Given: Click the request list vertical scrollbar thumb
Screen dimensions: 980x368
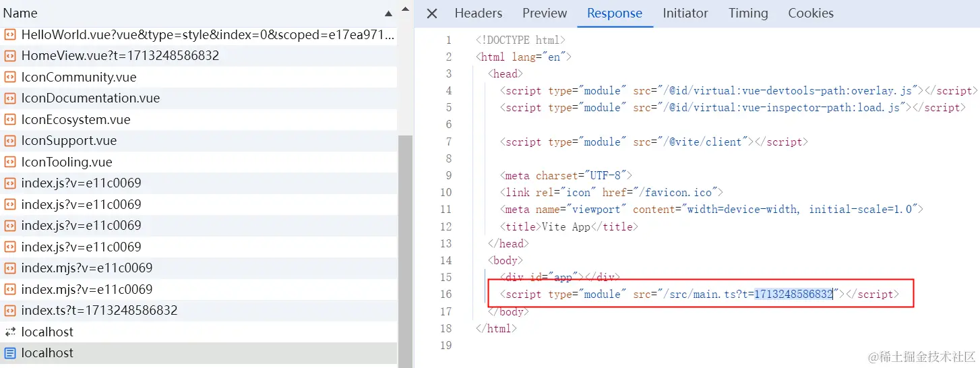Looking at the screenshot, I should 404,251.
